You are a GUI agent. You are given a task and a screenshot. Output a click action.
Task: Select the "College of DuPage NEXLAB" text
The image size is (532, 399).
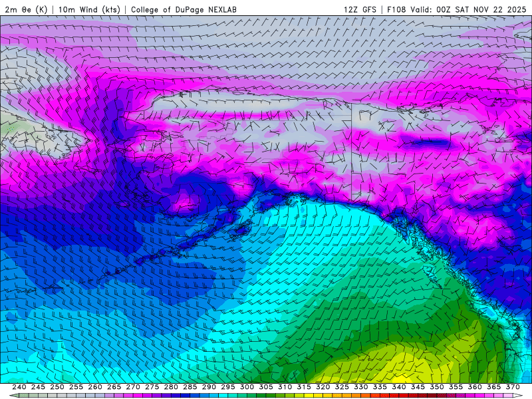point(184,9)
